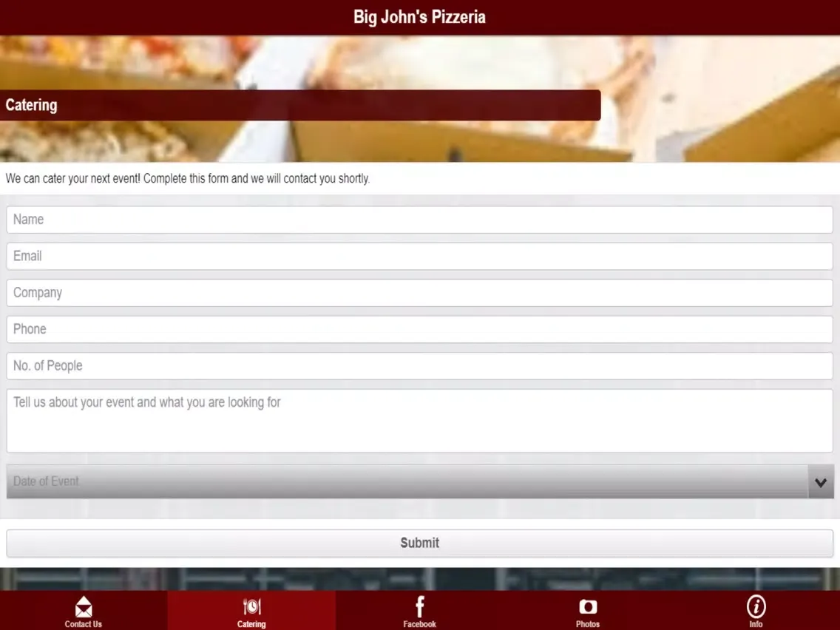Click into the Company field
Viewport: 840px width, 630px height.
pos(419,293)
